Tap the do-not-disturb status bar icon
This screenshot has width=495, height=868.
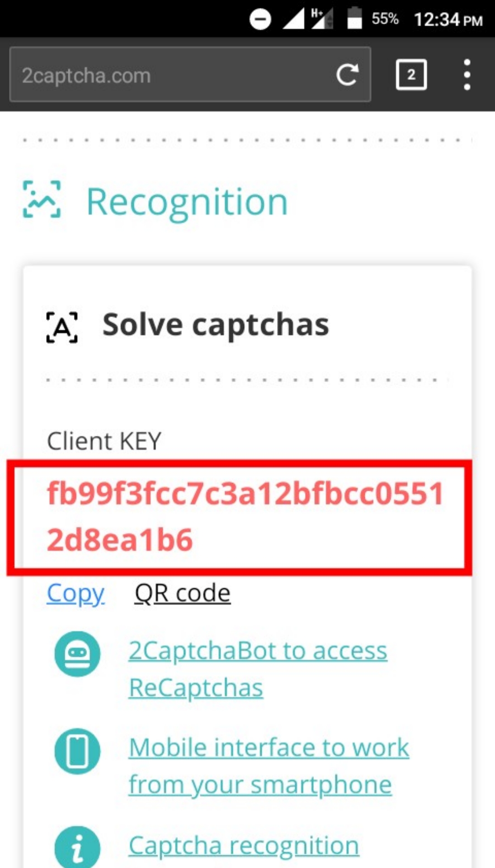pos(260,19)
